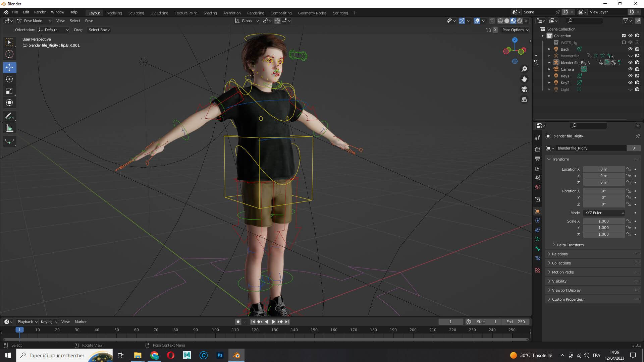Select the Scale tool in toolbar
Viewport: 644px width, 362px height.
coord(9,91)
